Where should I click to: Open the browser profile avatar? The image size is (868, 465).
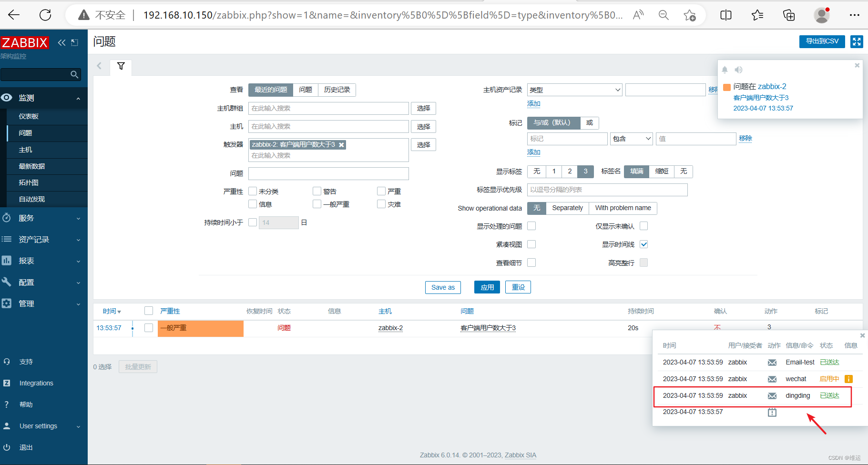pos(822,15)
